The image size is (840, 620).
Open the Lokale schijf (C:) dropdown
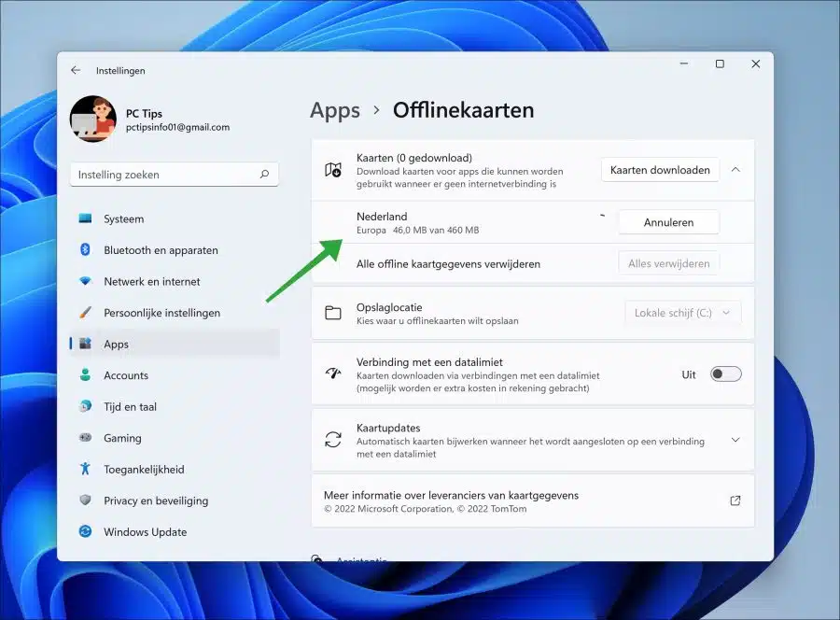coord(683,313)
